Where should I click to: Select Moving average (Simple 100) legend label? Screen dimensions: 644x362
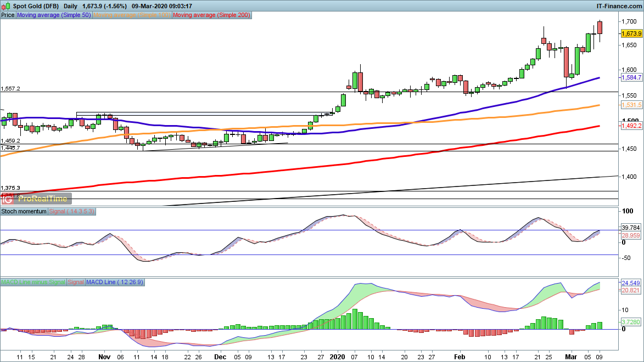[132, 15]
